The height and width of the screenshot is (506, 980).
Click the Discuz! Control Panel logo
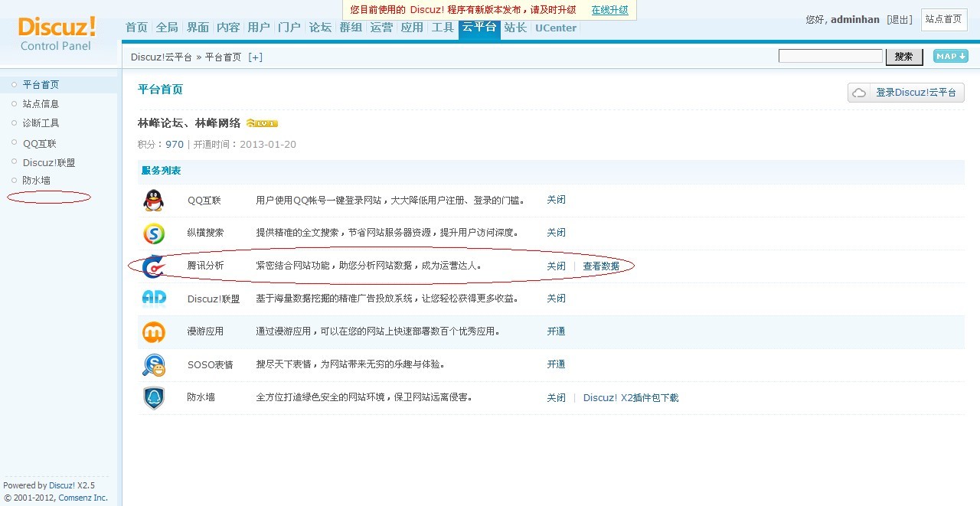pyautogui.click(x=57, y=34)
